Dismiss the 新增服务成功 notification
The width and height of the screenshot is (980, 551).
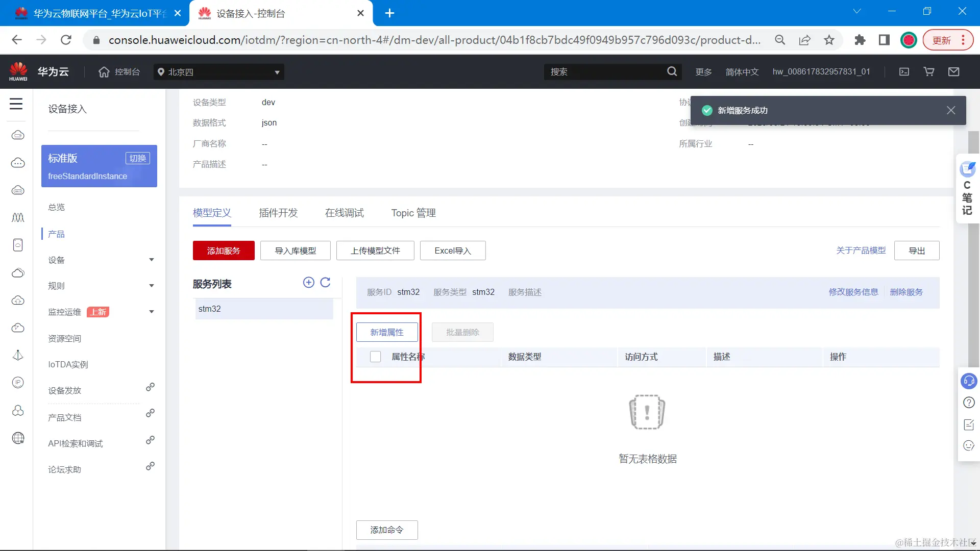pyautogui.click(x=950, y=110)
